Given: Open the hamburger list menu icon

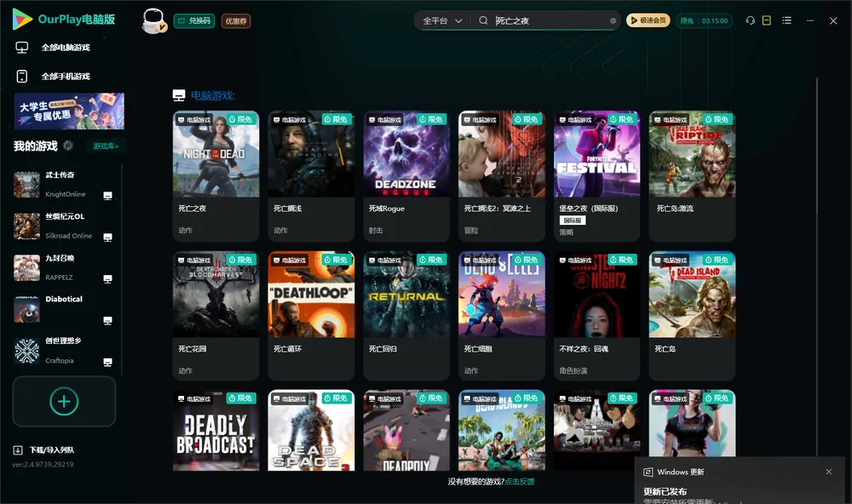Looking at the screenshot, I should click(786, 20).
